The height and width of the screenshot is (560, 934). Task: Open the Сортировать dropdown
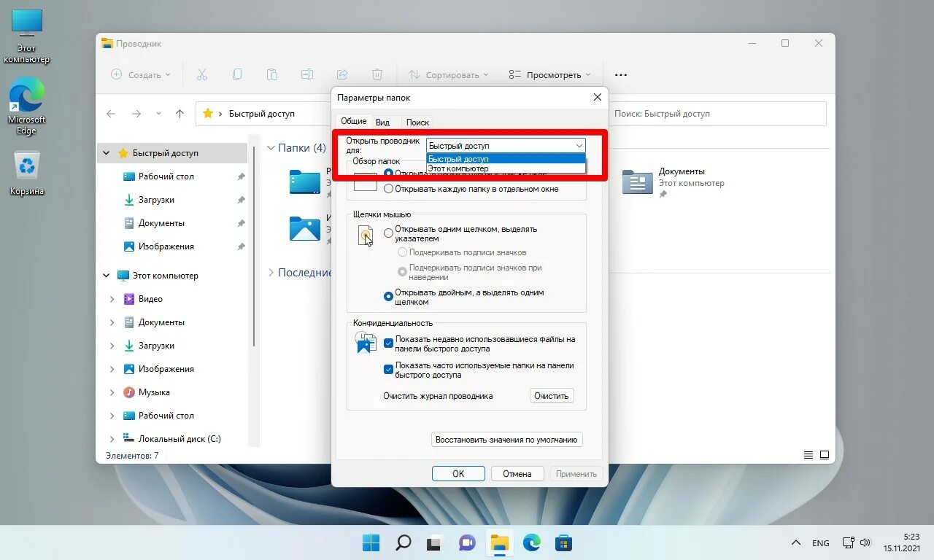448,74
